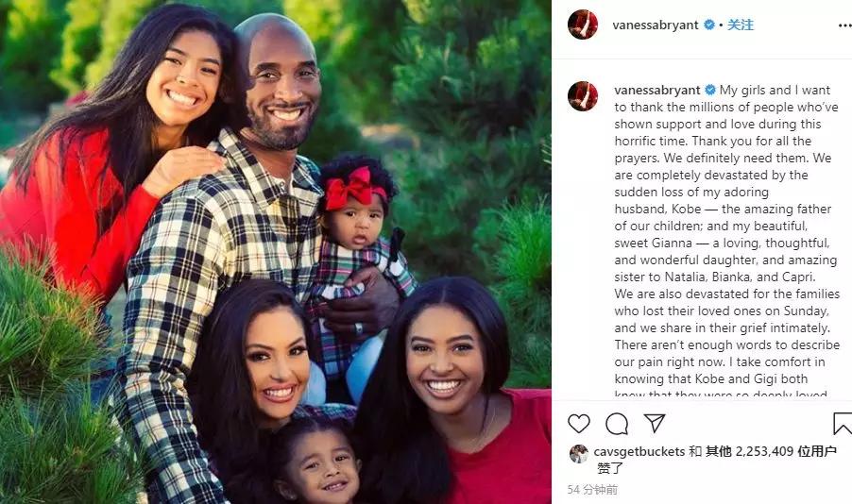Click the 赞了 likes text
Screen dimensions: 852x504
point(610,468)
